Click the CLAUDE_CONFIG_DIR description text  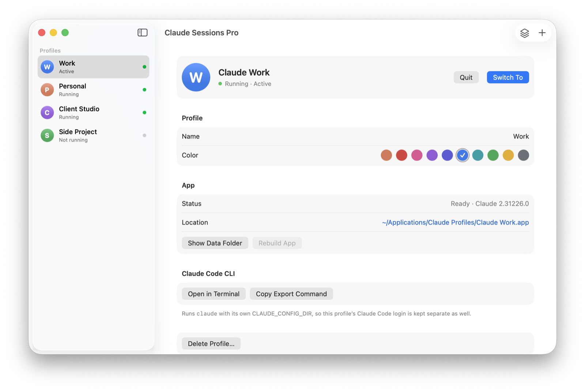pyautogui.click(x=327, y=313)
